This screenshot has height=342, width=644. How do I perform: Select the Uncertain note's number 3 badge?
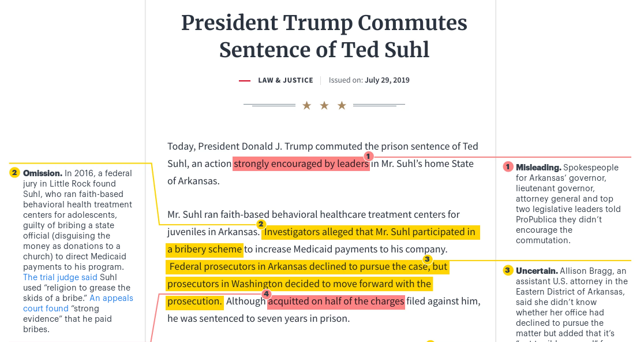pos(508,270)
